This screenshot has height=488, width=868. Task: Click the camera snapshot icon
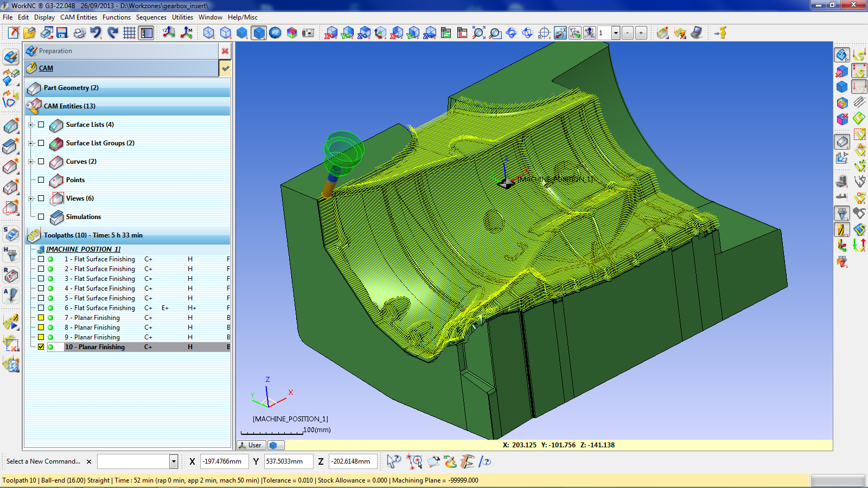point(308,33)
